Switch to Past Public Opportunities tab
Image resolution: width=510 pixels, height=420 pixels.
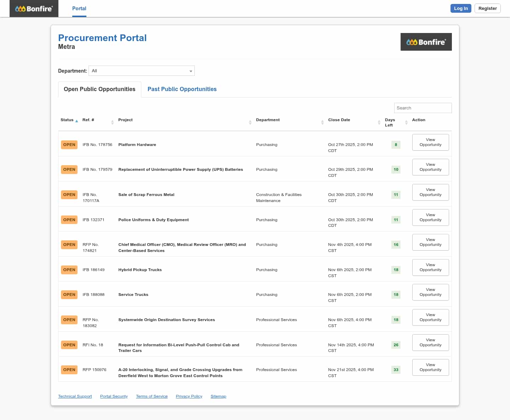(182, 89)
